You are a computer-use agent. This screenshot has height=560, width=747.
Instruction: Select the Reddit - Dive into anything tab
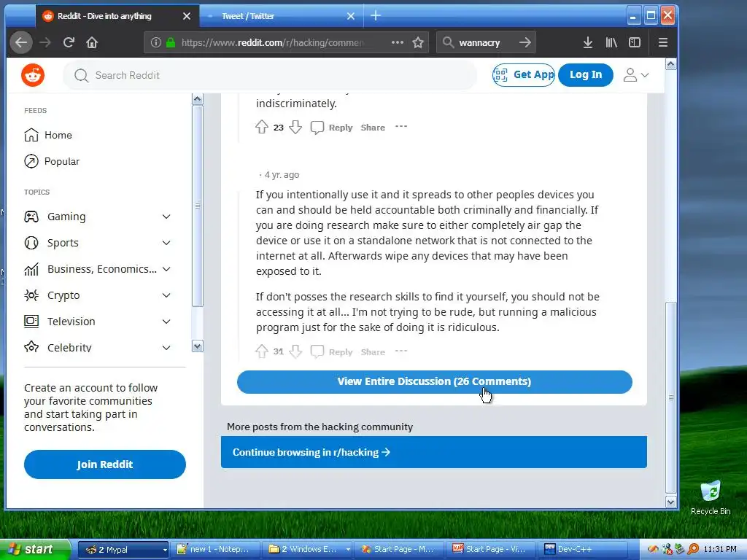pyautogui.click(x=117, y=16)
